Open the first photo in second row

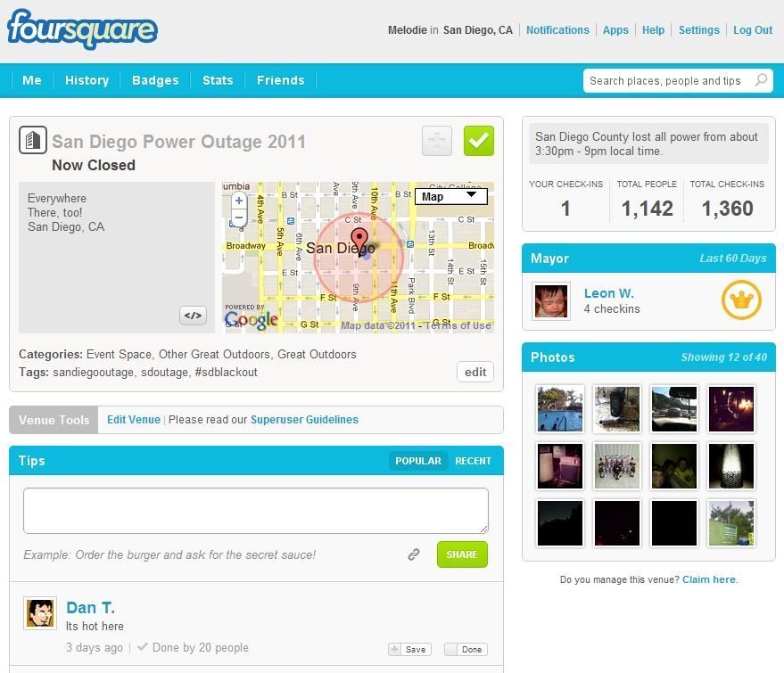click(560, 466)
